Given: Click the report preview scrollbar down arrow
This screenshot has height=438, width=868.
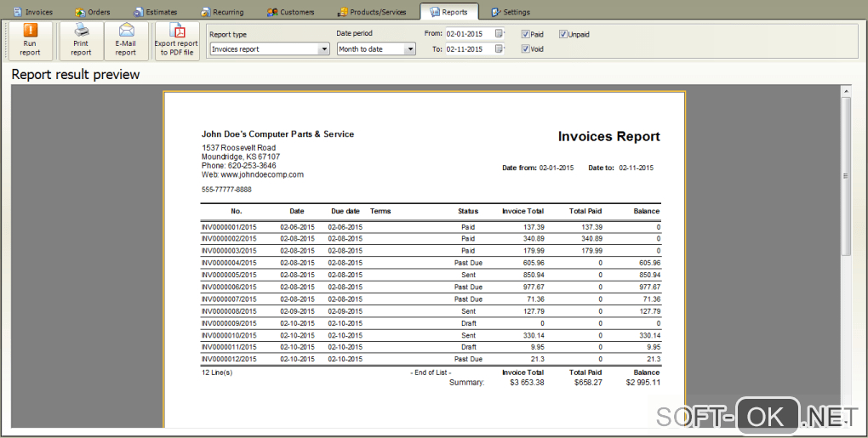Looking at the screenshot, I should click(x=846, y=422).
